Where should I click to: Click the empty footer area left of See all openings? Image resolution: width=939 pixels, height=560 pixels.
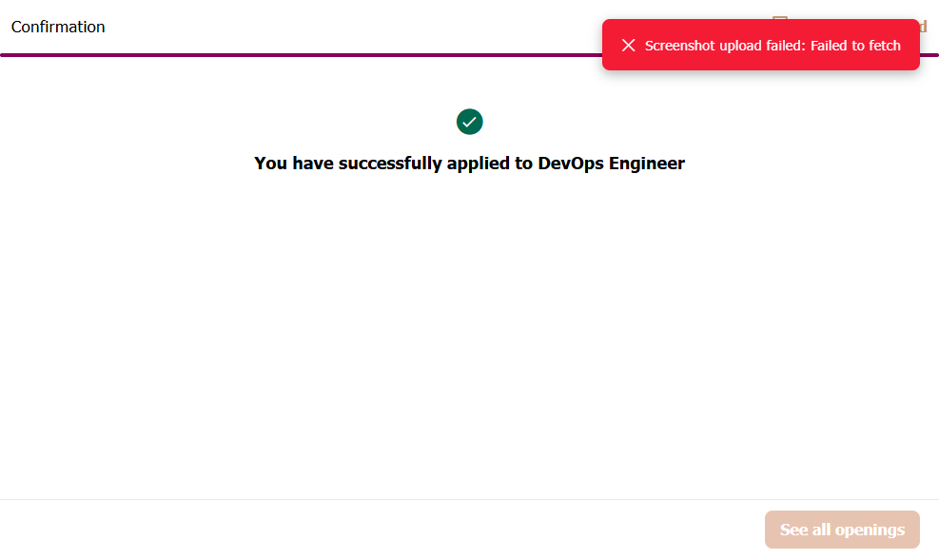coord(381,530)
